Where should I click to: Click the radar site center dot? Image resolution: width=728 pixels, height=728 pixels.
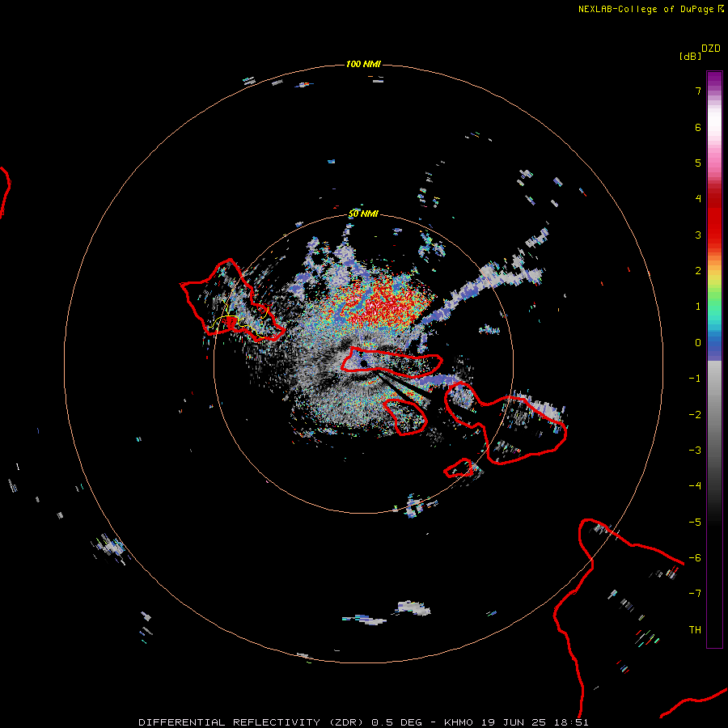point(363,363)
